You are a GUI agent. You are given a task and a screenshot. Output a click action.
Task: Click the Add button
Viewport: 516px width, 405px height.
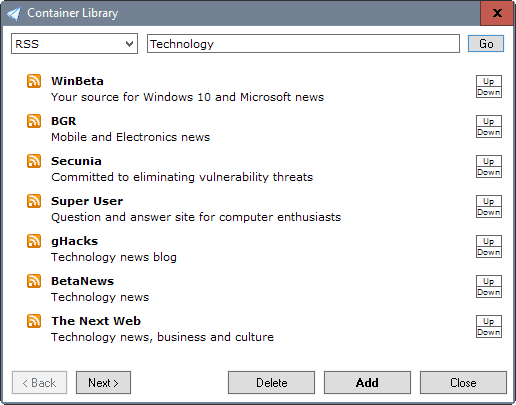pyautogui.click(x=367, y=383)
